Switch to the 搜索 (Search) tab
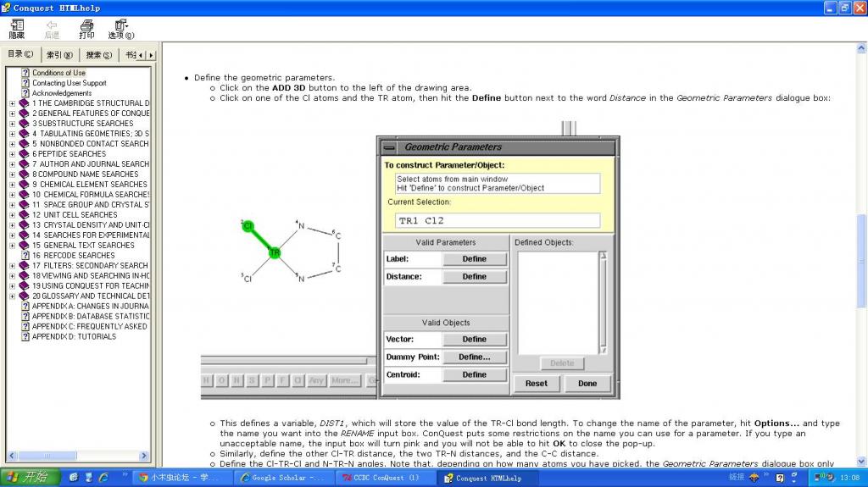The width and height of the screenshot is (868, 487). coord(98,55)
